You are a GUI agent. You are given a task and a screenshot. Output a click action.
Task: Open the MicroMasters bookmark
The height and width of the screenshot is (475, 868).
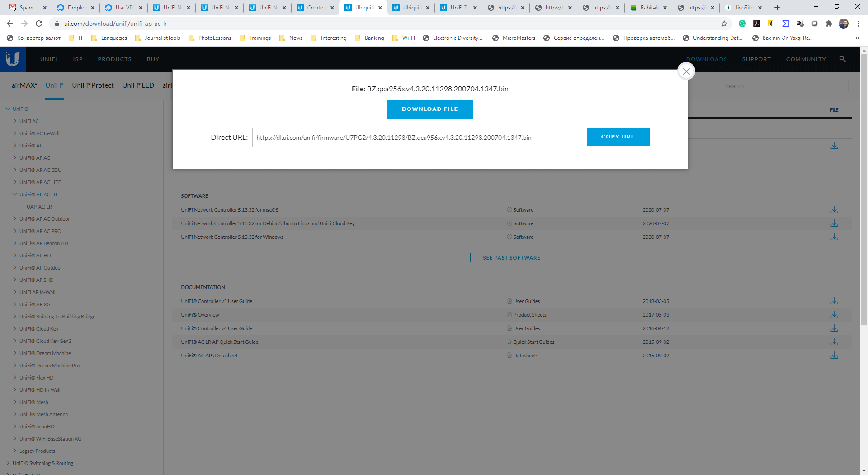514,38
